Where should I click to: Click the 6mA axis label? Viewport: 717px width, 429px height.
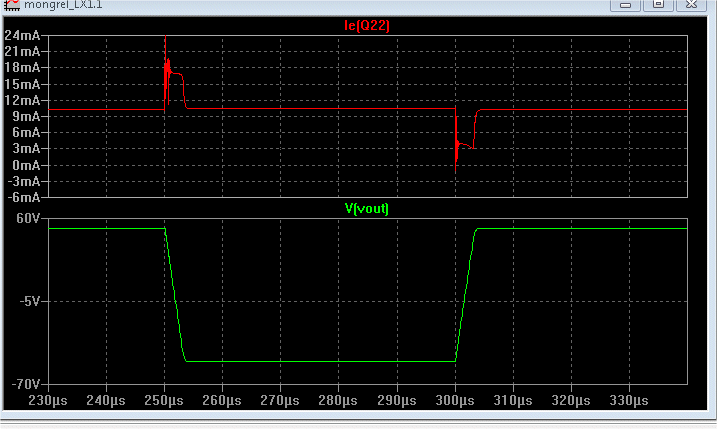[26, 133]
